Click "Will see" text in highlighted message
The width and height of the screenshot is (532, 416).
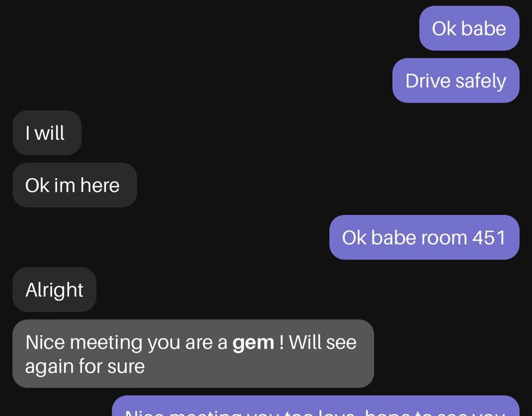tap(323, 342)
